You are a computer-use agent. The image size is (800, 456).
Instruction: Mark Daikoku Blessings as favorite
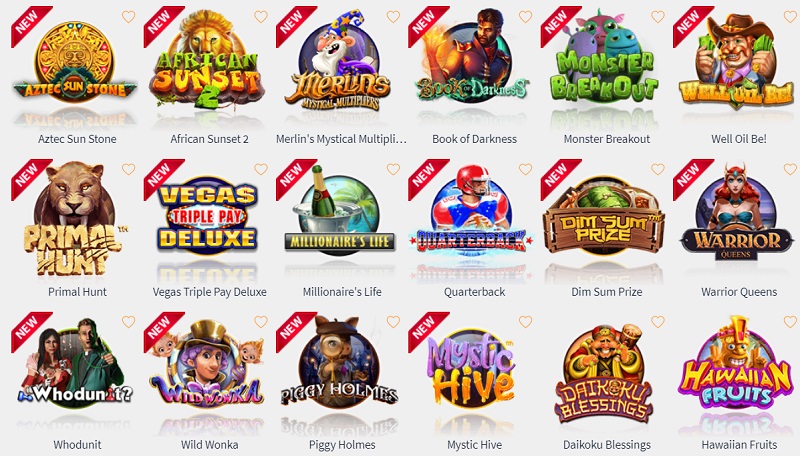tap(658, 322)
